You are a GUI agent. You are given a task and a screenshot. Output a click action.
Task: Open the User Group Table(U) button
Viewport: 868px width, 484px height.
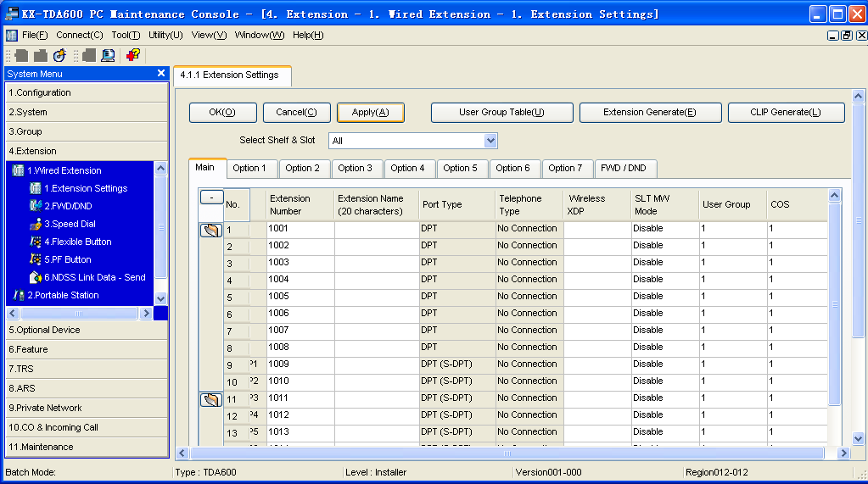(501, 112)
